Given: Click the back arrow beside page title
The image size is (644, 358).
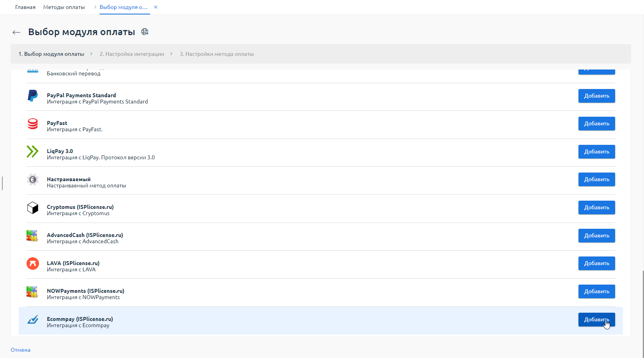Looking at the screenshot, I should click(x=16, y=32).
